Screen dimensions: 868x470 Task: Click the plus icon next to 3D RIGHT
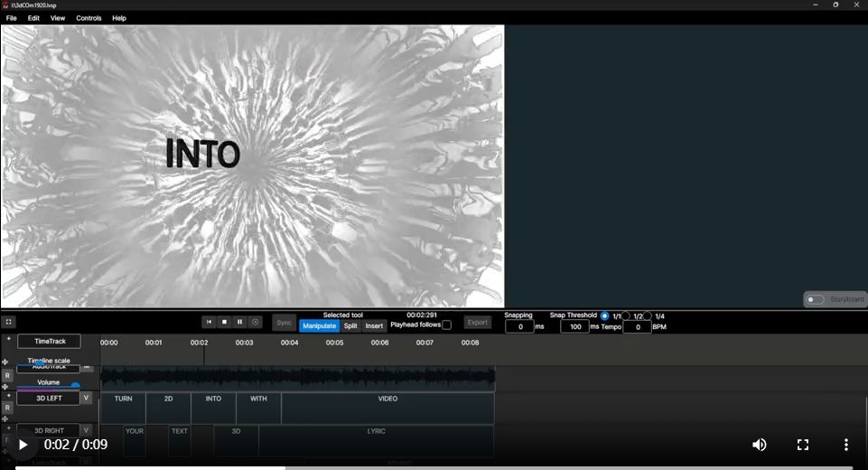8,428
